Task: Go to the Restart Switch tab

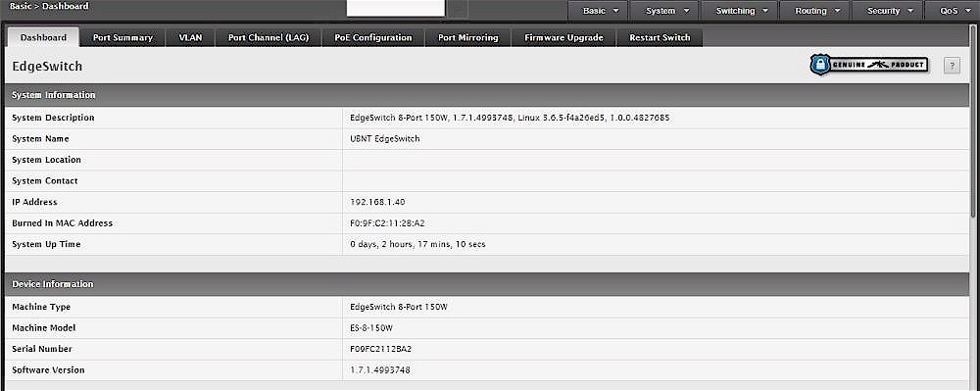Action: point(660,37)
